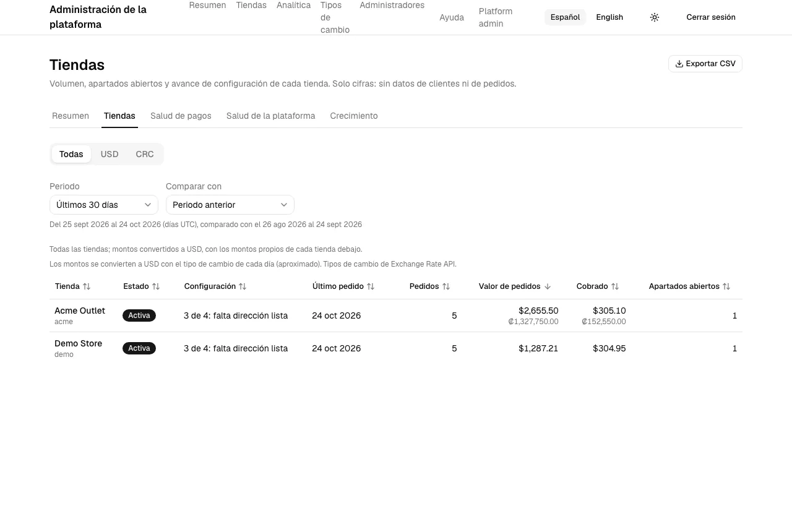Screen dimensions: 792x532
Task: Click the $304.95 Cobrado amount
Action: pyautogui.click(x=609, y=348)
